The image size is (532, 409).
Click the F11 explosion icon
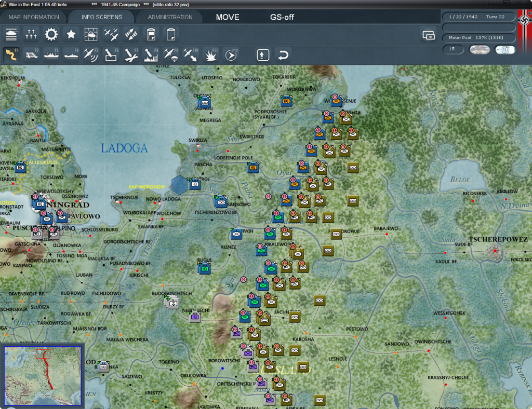tap(211, 55)
